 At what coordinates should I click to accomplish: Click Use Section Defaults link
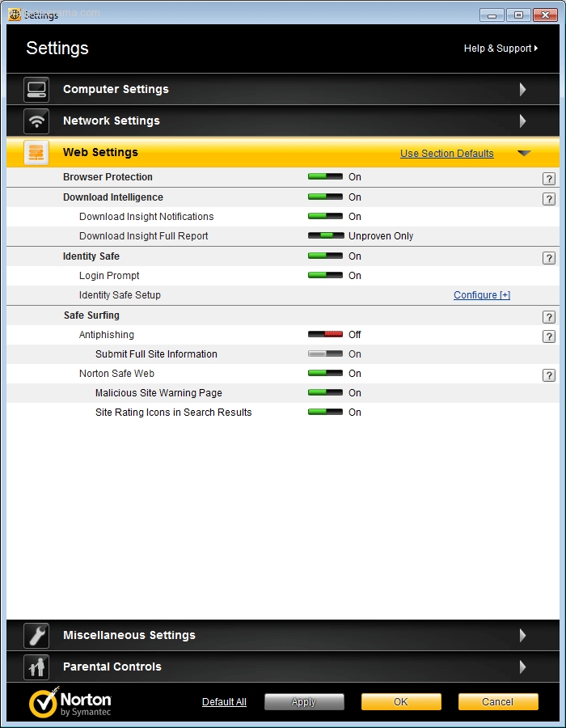click(447, 154)
